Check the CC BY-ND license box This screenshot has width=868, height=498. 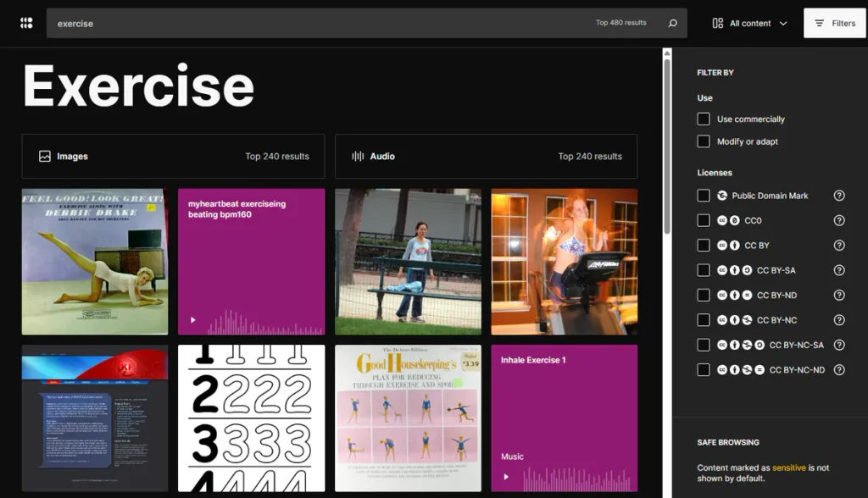[703, 295]
